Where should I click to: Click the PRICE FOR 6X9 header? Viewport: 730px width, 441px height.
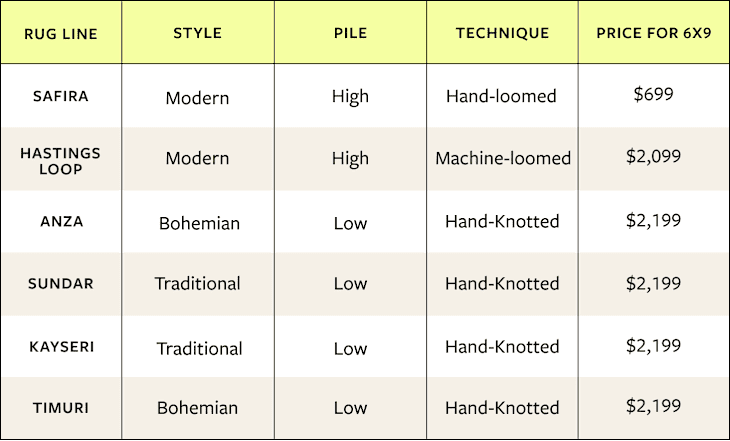click(653, 33)
